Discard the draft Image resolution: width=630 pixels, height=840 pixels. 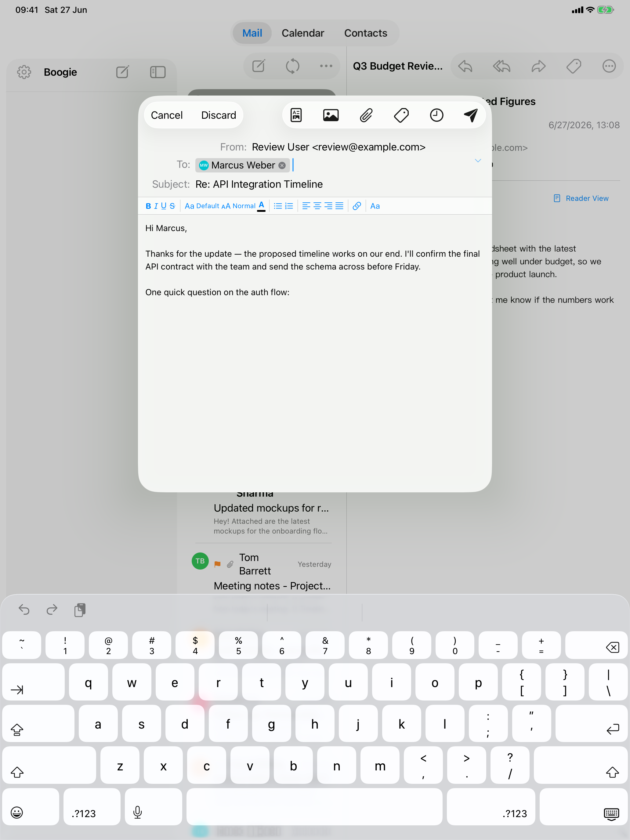click(x=219, y=115)
